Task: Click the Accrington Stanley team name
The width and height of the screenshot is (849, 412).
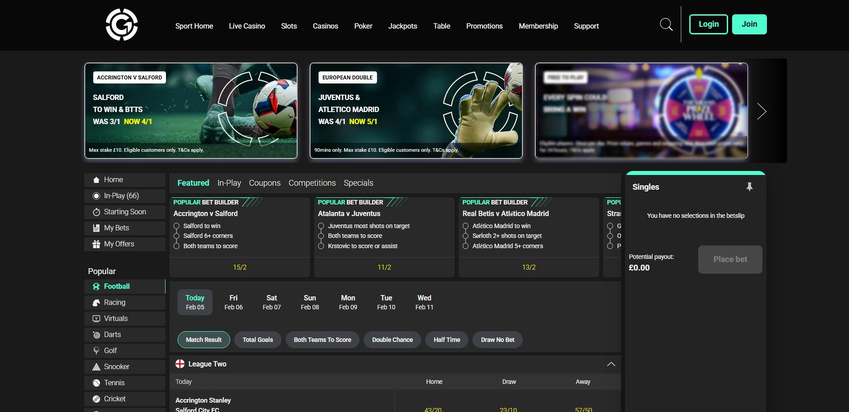Action: click(x=203, y=401)
